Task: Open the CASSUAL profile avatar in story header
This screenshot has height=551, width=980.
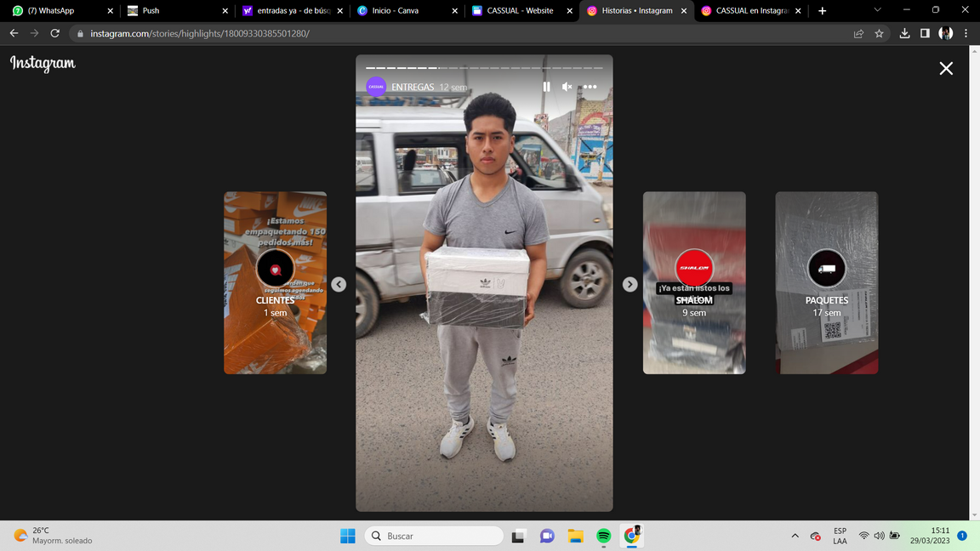Action: coord(376,87)
